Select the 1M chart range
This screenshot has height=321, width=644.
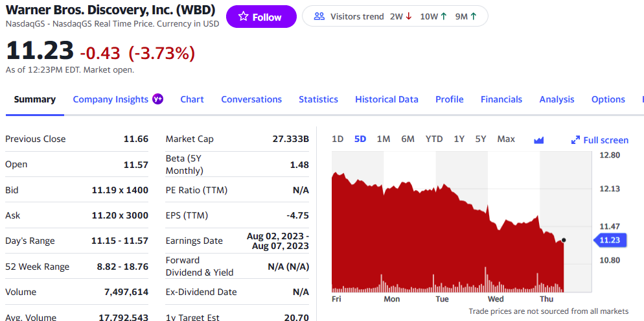[x=383, y=139]
